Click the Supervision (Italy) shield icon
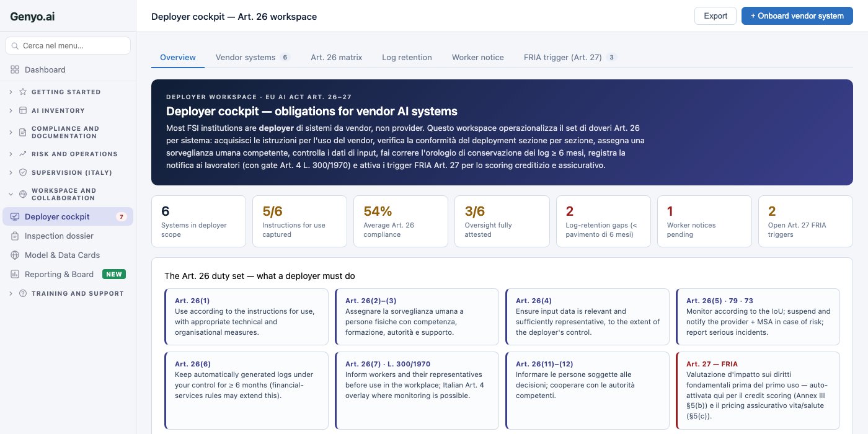This screenshot has width=868, height=434. point(23,172)
